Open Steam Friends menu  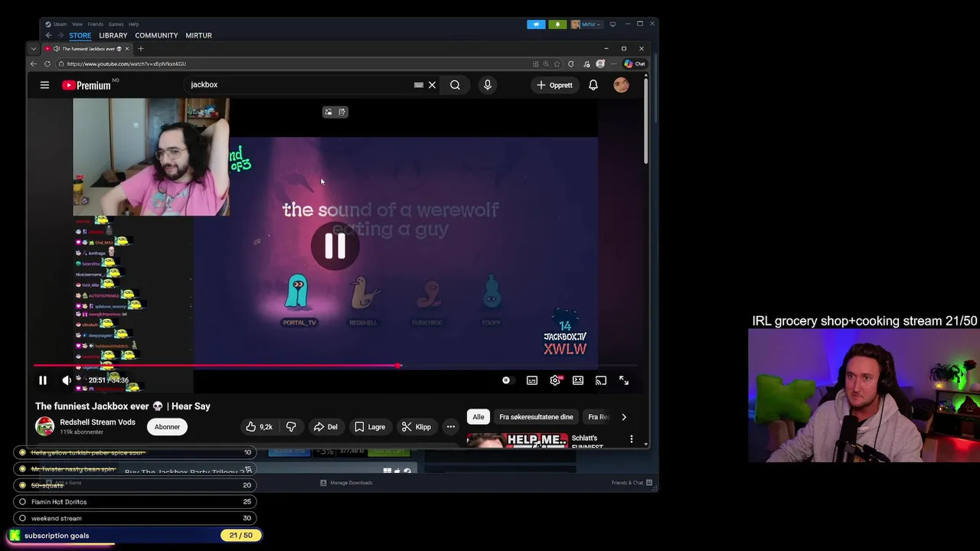point(96,24)
